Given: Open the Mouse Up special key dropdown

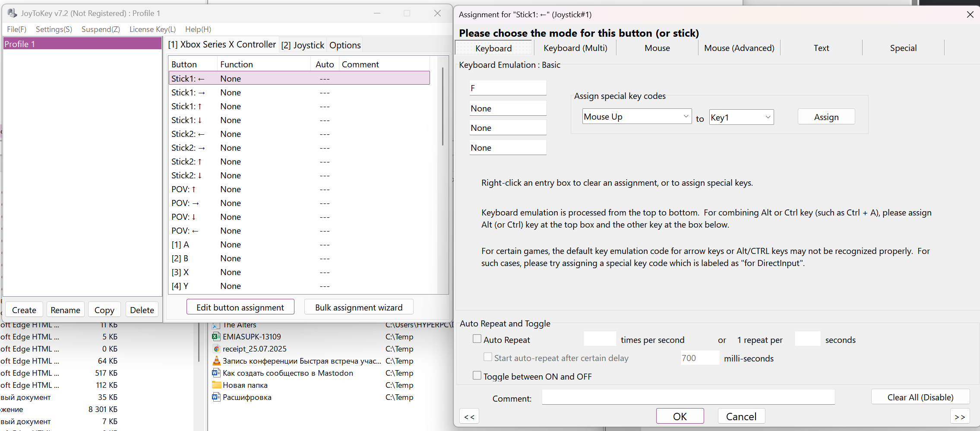Looking at the screenshot, I should pos(637,117).
